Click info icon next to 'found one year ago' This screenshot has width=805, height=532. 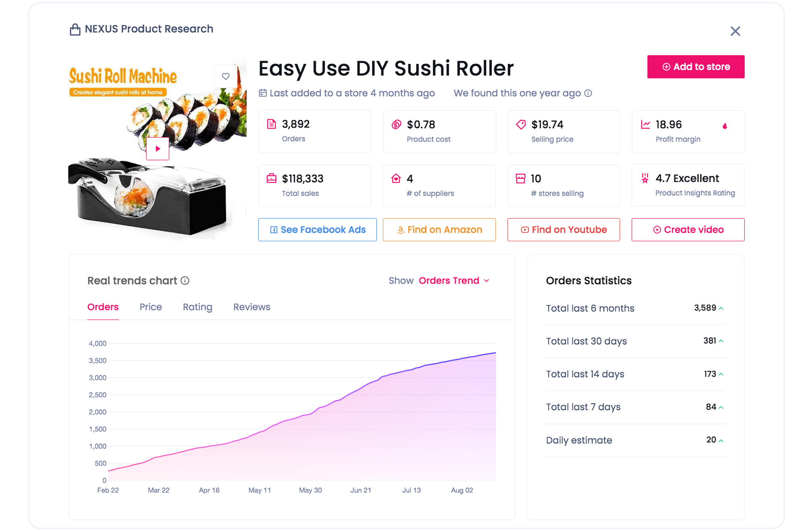588,93
